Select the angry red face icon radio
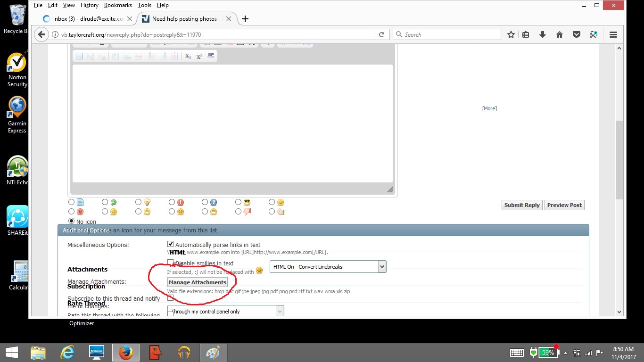 [72, 212]
